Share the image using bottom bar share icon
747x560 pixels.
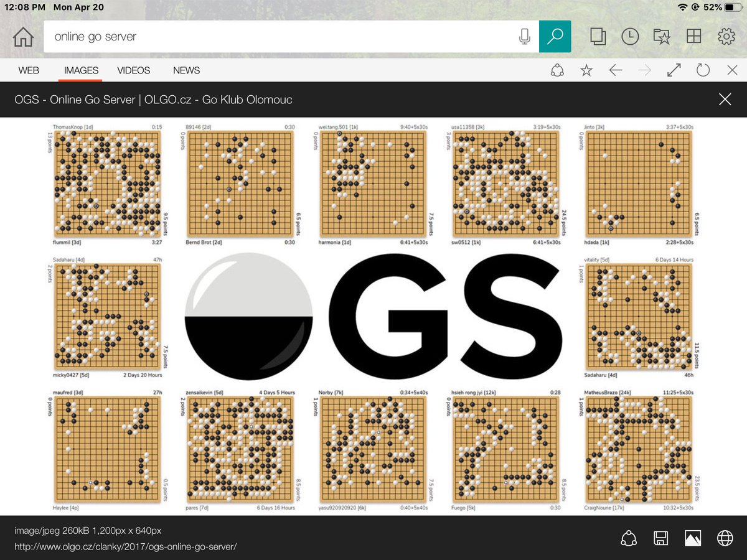(x=629, y=538)
